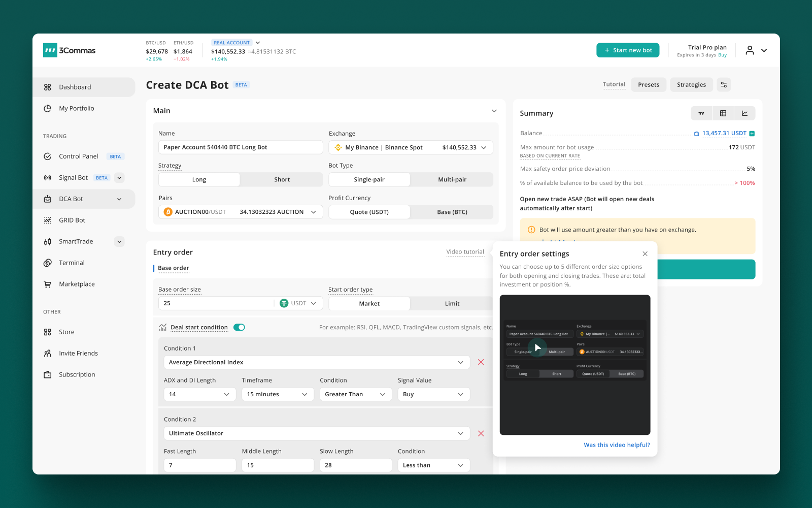
Task: Click the Invite Friends icon
Action: 48,354
